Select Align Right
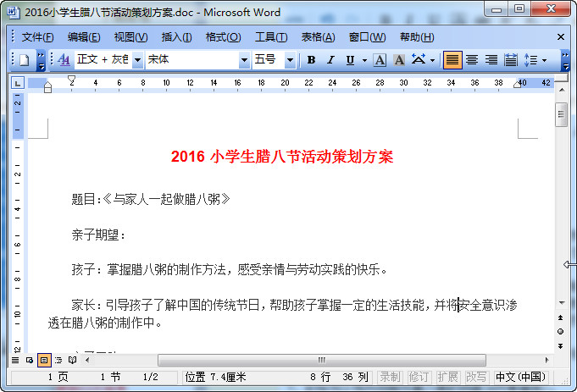 point(491,59)
